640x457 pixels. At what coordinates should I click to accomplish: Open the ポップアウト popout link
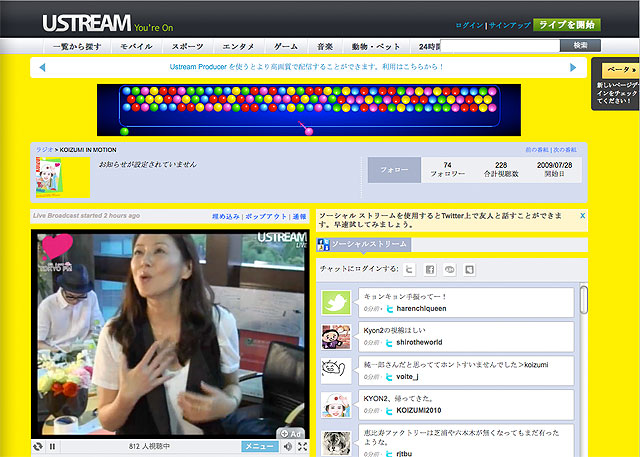point(266,217)
